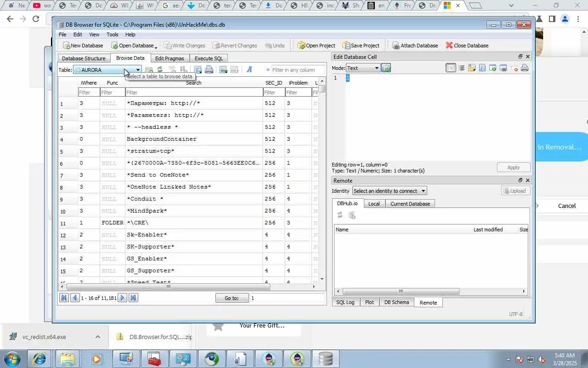Expand the Open Database recent files arrow
This screenshot has height=368, width=588.
(156, 47)
